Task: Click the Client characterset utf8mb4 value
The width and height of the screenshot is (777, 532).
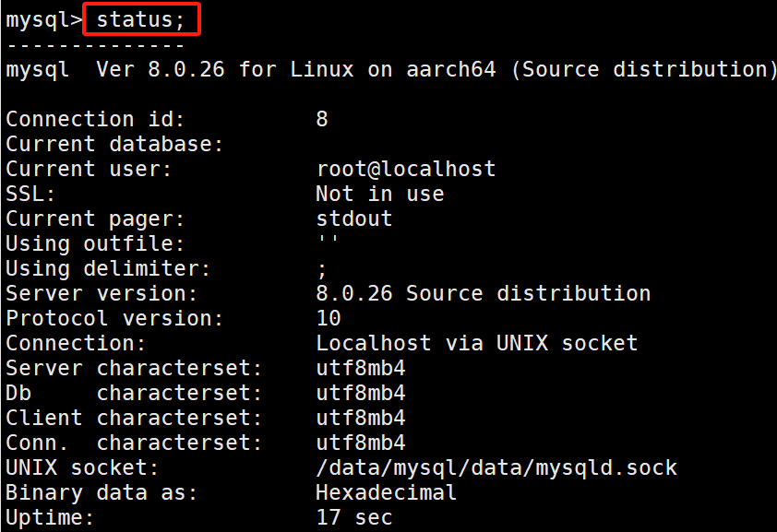Action: 361,418
